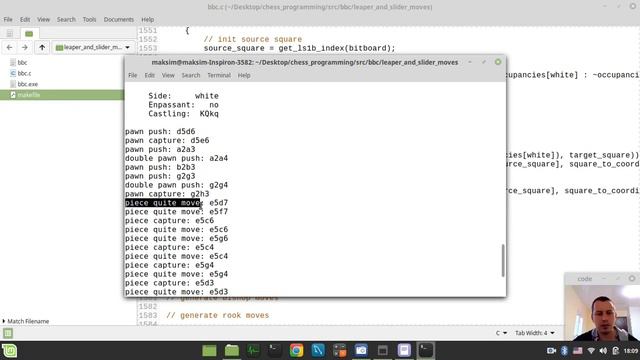This screenshot has height=360, width=640.
Task: Show the desktop from the taskbar
Action: pyautogui.click(x=209, y=351)
